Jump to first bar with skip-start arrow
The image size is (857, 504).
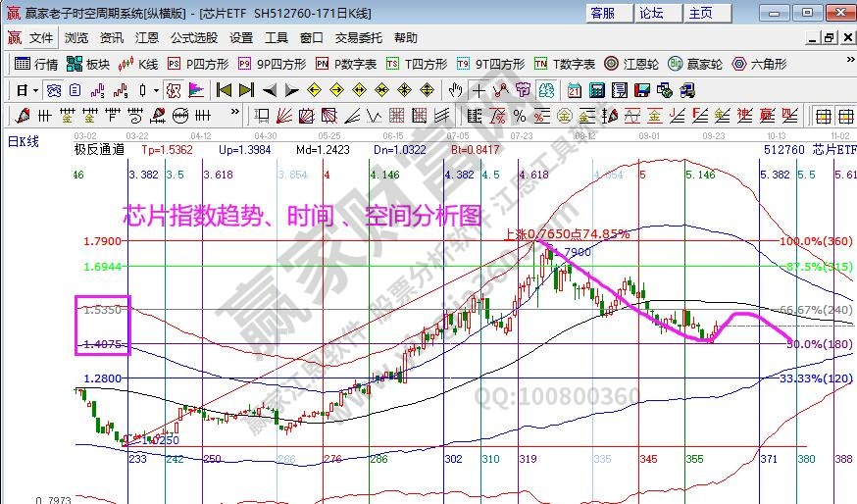coord(224,90)
